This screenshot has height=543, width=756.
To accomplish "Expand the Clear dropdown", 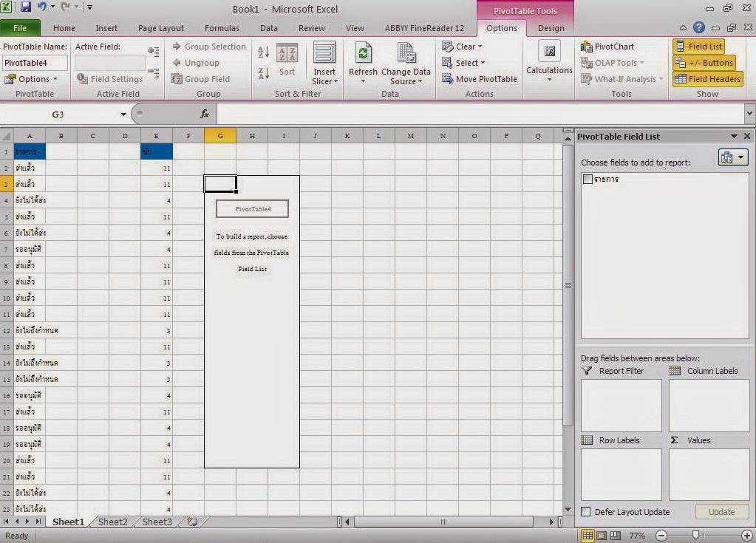I will 463,47.
